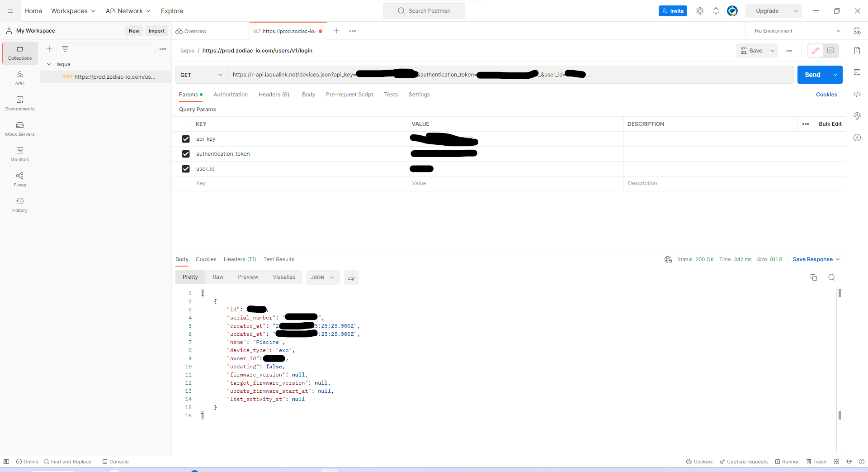This screenshot has height=472, width=868.
Task: Click into the empty Key field
Action: click(x=300, y=183)
